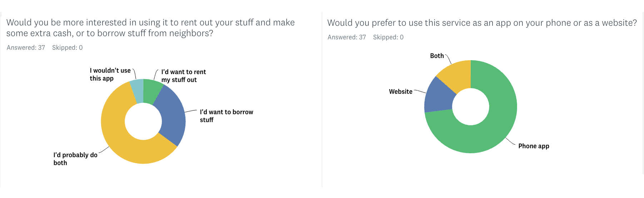
Task: Click the 'I'd probably do both' label
Action: (x=75, y=159)
